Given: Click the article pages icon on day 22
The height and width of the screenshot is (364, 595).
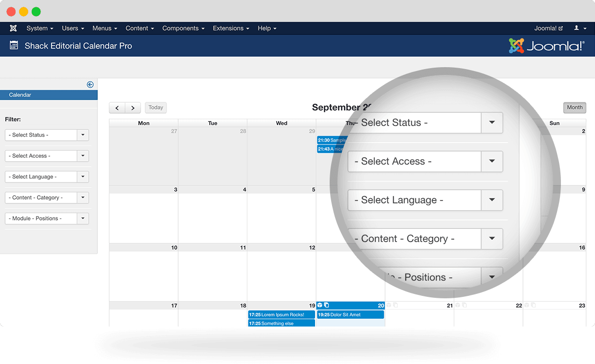Looking at the screenshot, I should tap(465, 305).
